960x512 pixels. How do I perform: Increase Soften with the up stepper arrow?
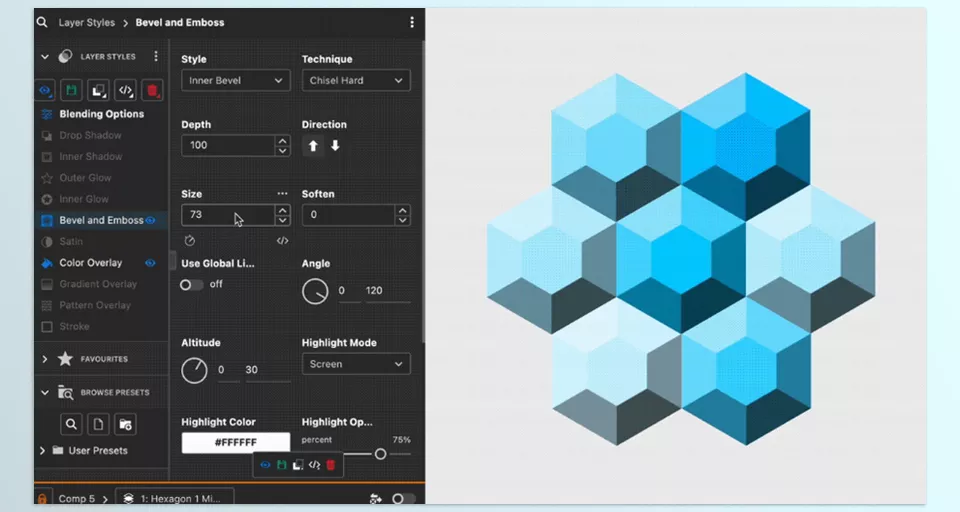(x=403, y=210)
